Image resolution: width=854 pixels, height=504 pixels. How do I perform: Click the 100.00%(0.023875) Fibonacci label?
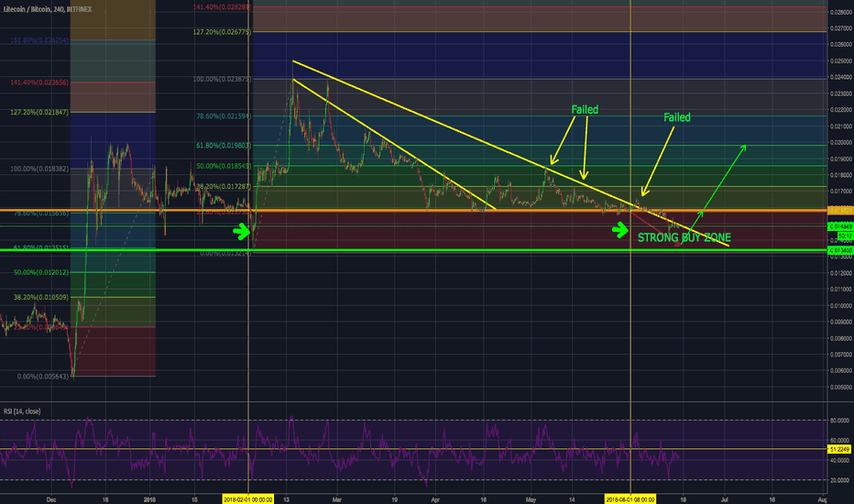pos(223,79)
